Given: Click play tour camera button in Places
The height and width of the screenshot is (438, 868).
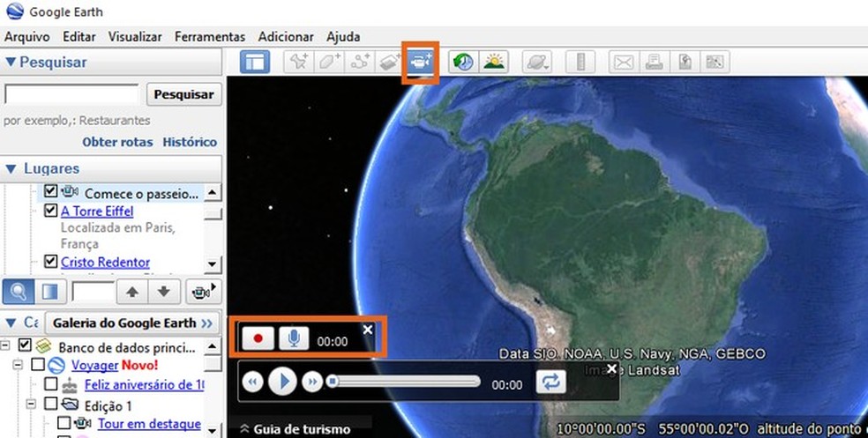Looking at the screenshot, I should coord(203,292).
